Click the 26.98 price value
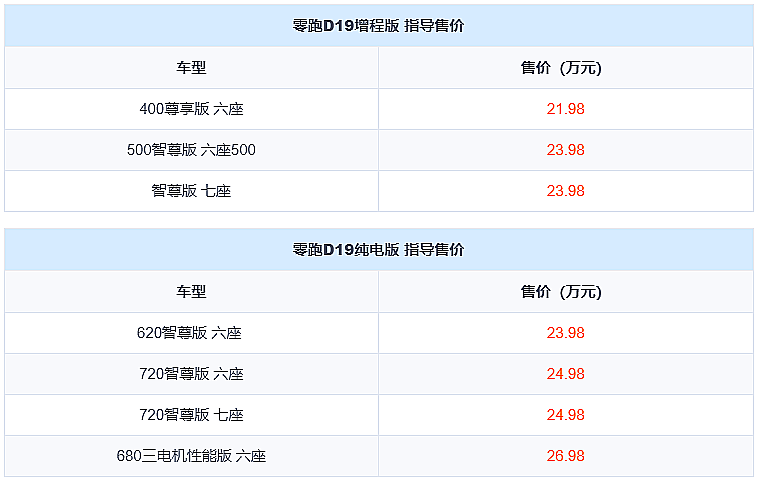Image resolution: width=759 pixels, height=481 pixels. coord(565,456)
